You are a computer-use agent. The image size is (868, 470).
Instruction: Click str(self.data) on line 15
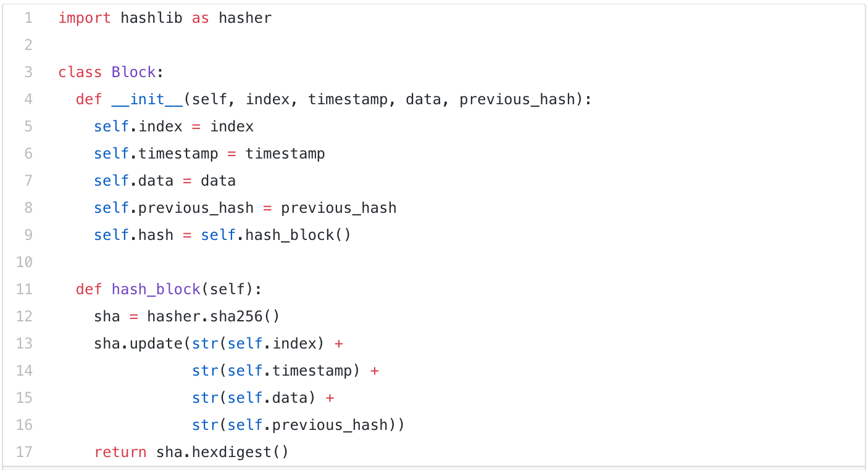[254, 398]
